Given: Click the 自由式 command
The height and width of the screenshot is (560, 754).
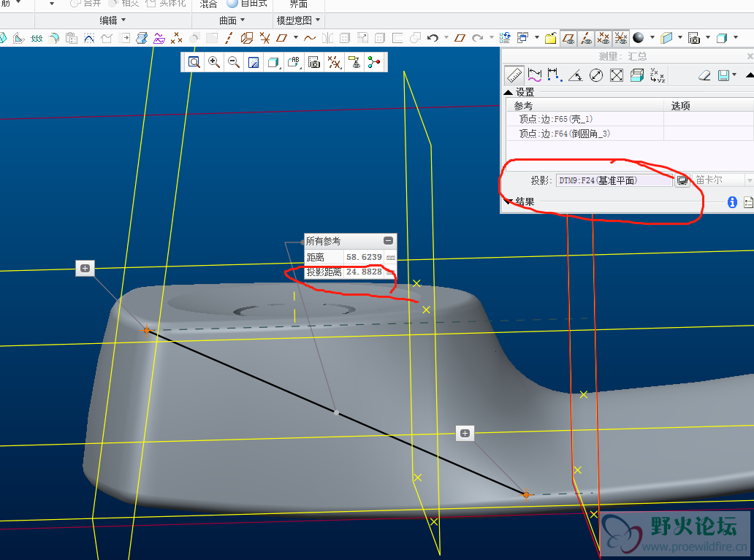Looking at the screenshot, I should click(x=247, y=4).
